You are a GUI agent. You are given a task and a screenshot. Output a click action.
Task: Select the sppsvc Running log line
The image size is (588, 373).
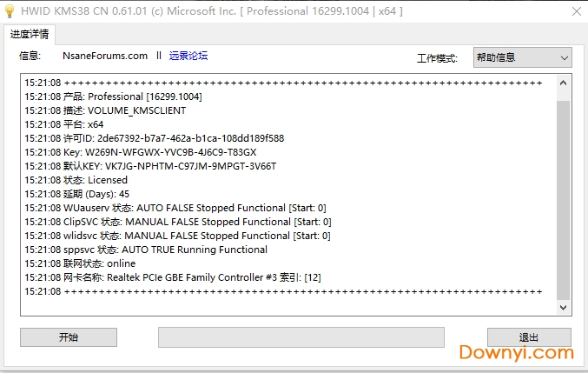click(x=146, y=250)
